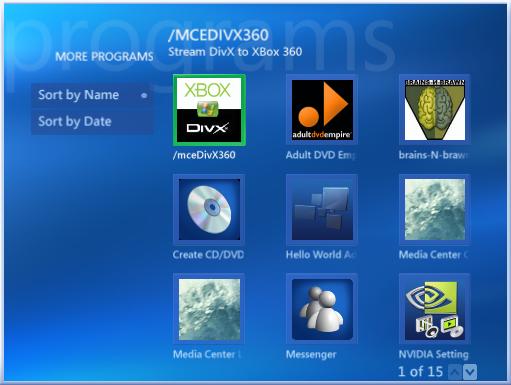The image size is (511, 385).
Task: Open the bottom-row Media Center tile beside Messenger
Action: (x=209, y=309)
